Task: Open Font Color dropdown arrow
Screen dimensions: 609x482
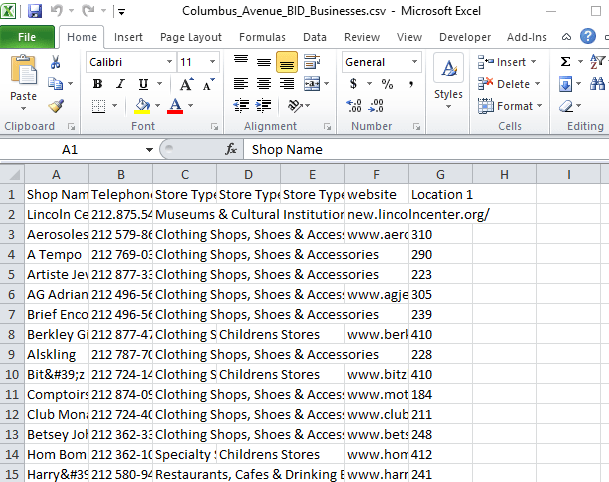Action: pyautogui.click(x=190, y=106)
